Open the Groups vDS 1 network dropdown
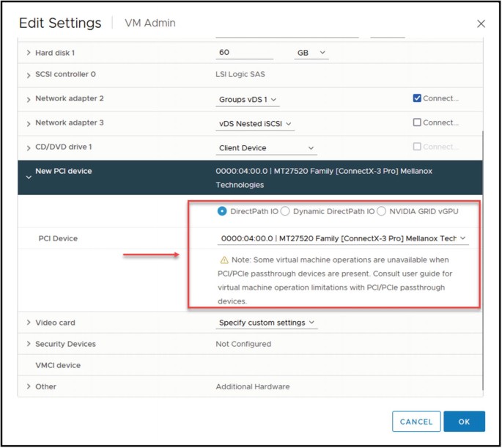This screenshot has height=448, width=502. 248,100
